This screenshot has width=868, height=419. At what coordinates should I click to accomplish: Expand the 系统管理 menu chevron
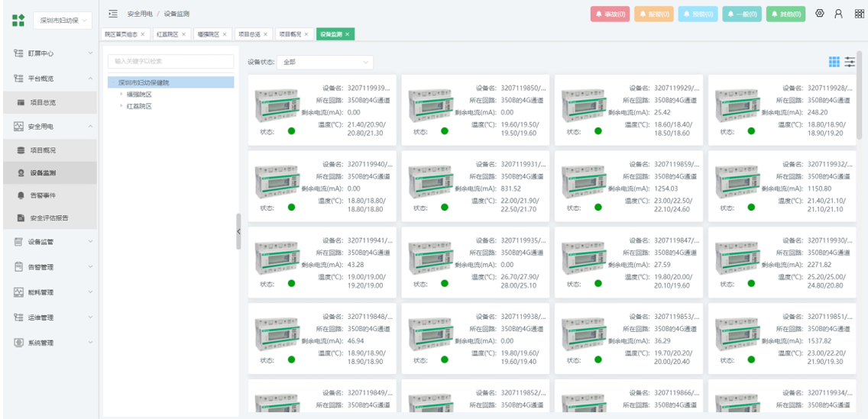90,343
